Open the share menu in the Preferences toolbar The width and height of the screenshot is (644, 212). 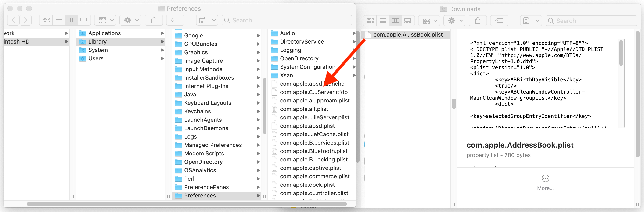[154, 20]
